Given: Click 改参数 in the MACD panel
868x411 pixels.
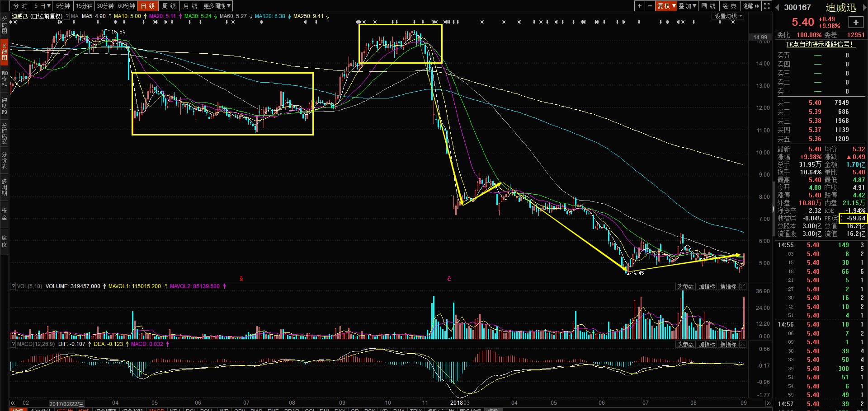Looking at the screenshot, I should (x=685, y=344).
